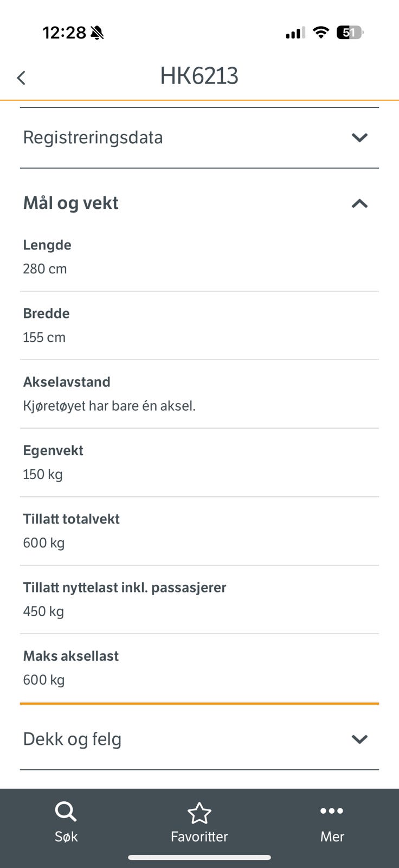Open the Mer tab label
Screen dimensions: 399x868
coord(332,837)
